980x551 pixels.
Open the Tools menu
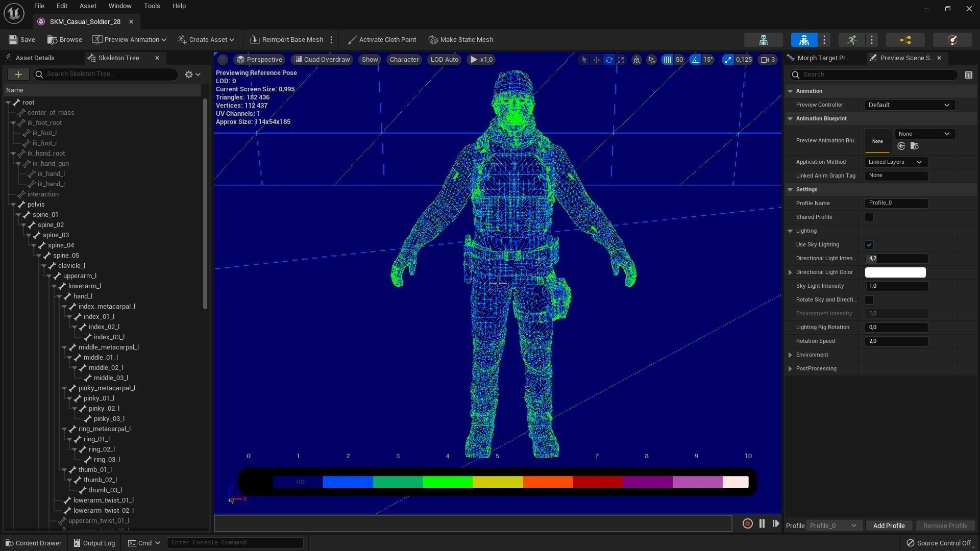tap(152, 6)
